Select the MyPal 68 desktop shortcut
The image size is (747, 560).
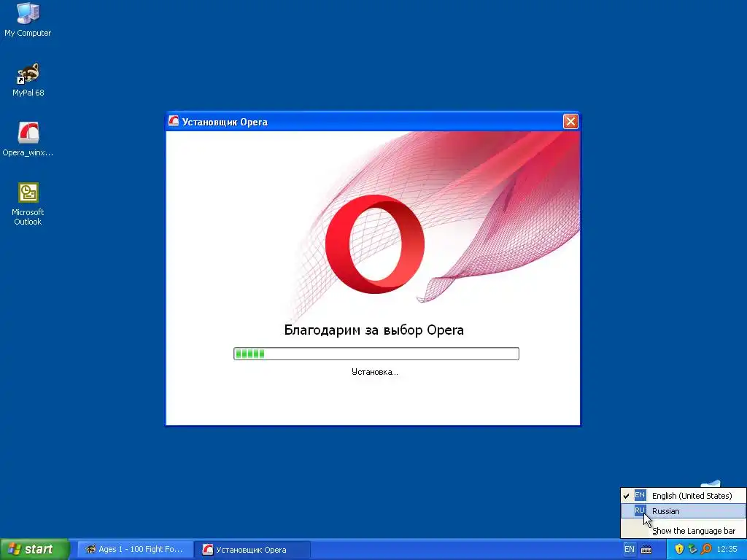pos(28,79)
